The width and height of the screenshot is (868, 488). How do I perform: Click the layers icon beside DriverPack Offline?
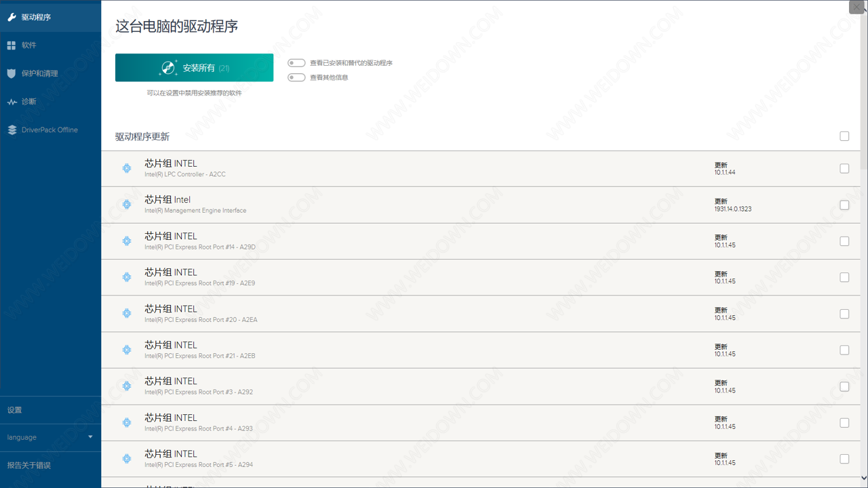click(x=12, y=130)
